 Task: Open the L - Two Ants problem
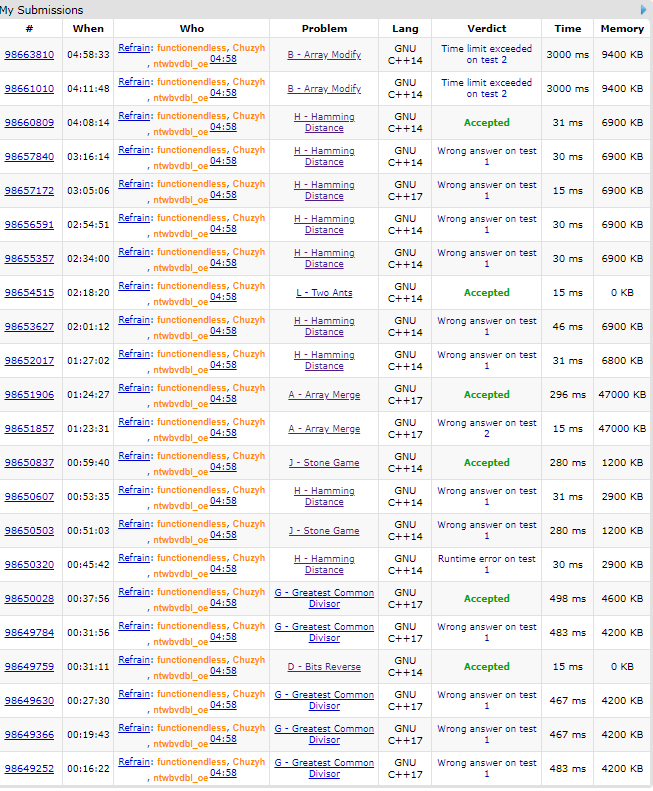[324, 292]
